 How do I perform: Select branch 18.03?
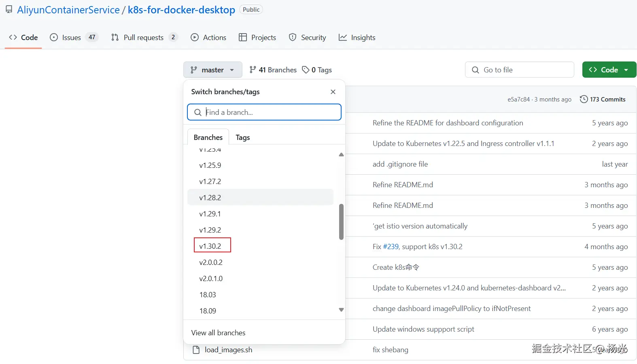(261, 295)
